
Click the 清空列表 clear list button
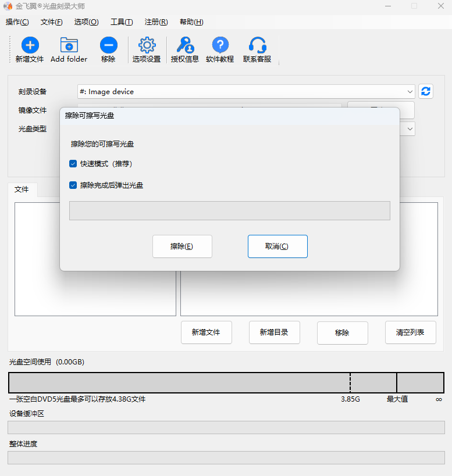click(410, 332)
